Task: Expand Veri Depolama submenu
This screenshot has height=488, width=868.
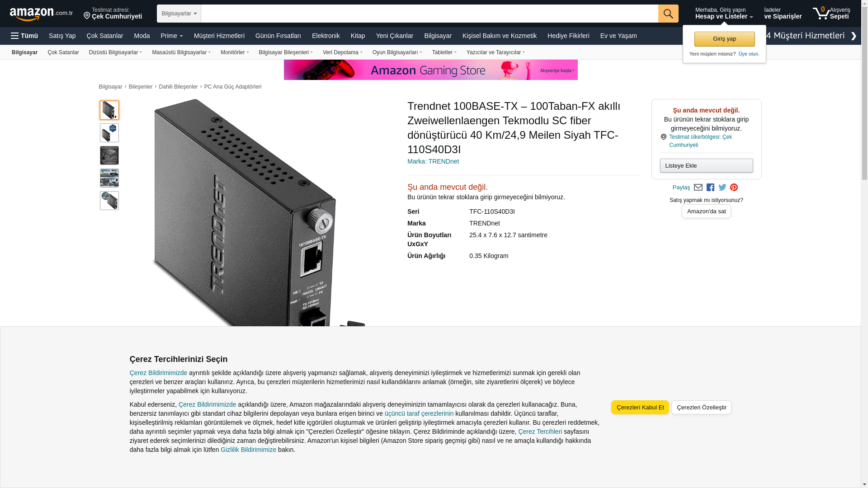Action: click(343, 52)
